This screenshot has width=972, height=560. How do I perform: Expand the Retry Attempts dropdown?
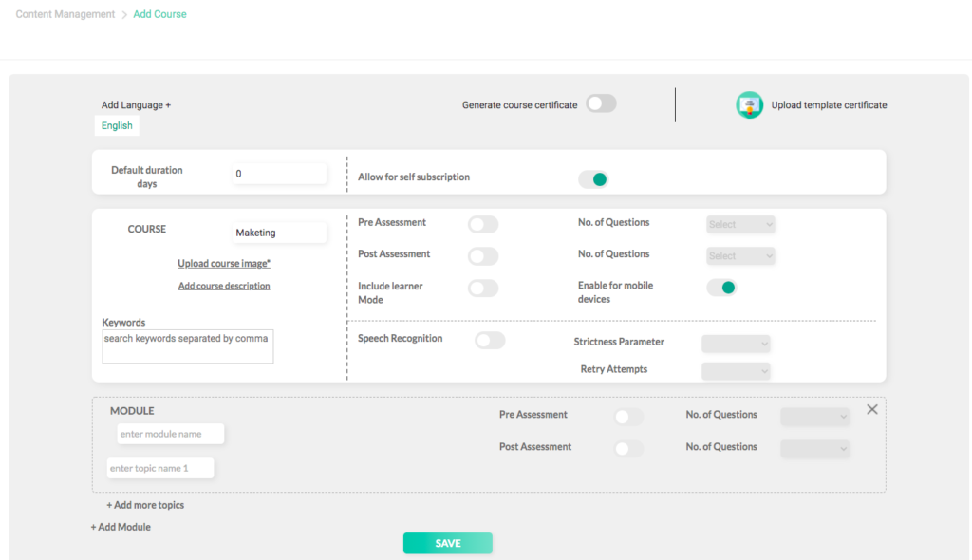tap(736, 371)
